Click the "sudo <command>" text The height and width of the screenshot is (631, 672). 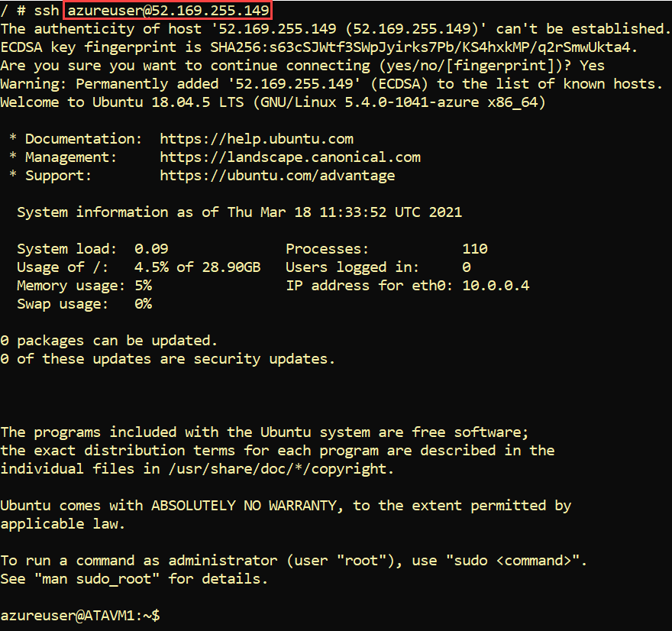(512, 561)
